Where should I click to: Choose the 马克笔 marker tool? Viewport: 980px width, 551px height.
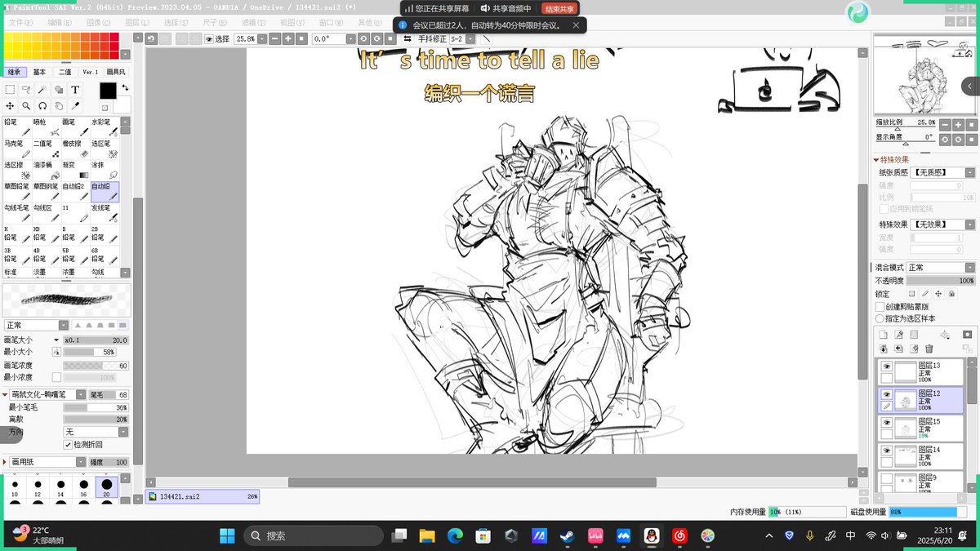[17, 149]
